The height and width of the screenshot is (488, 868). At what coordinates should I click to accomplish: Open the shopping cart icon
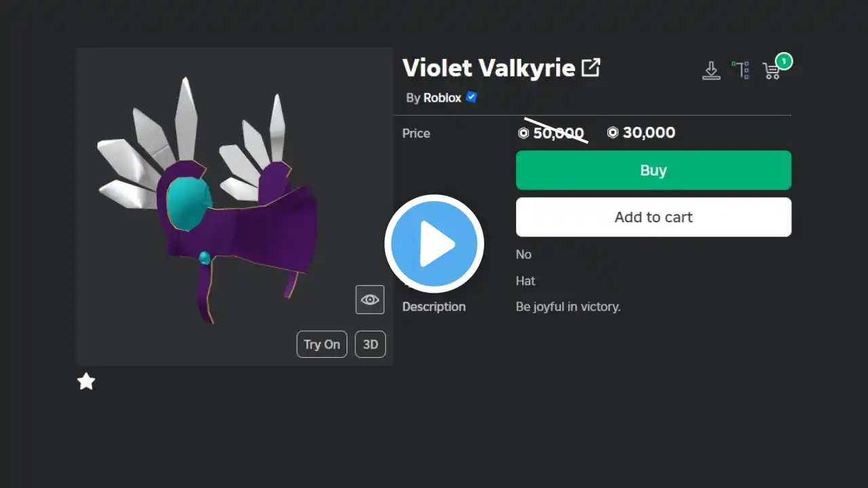[x=771, y=71]
